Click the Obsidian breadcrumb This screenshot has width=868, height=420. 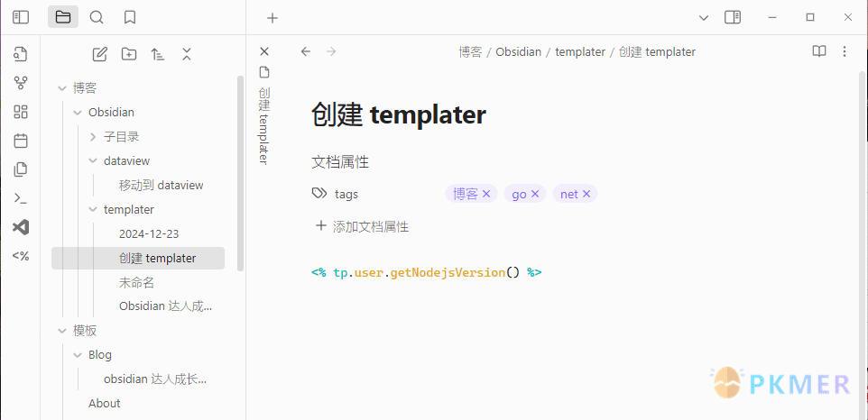coord(518,52)
